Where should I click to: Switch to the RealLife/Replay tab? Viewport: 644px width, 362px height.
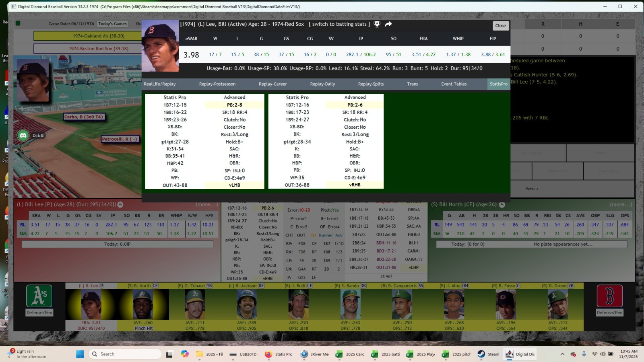(160, 84)
